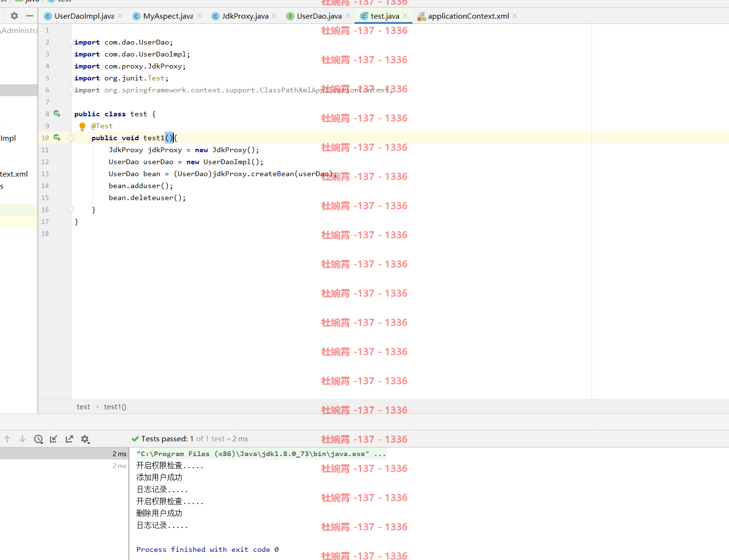
Task: Click the 'import org.junit.Test' line
Action: tap(121, 78)
